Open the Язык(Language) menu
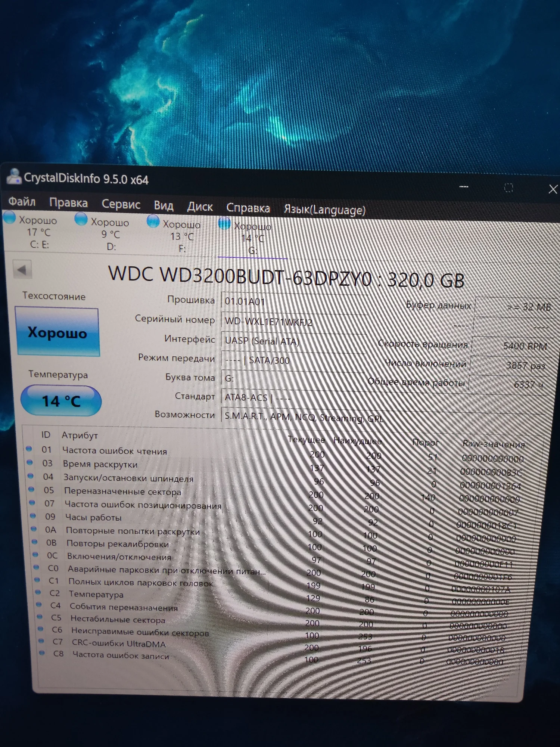 coord(324,210)
